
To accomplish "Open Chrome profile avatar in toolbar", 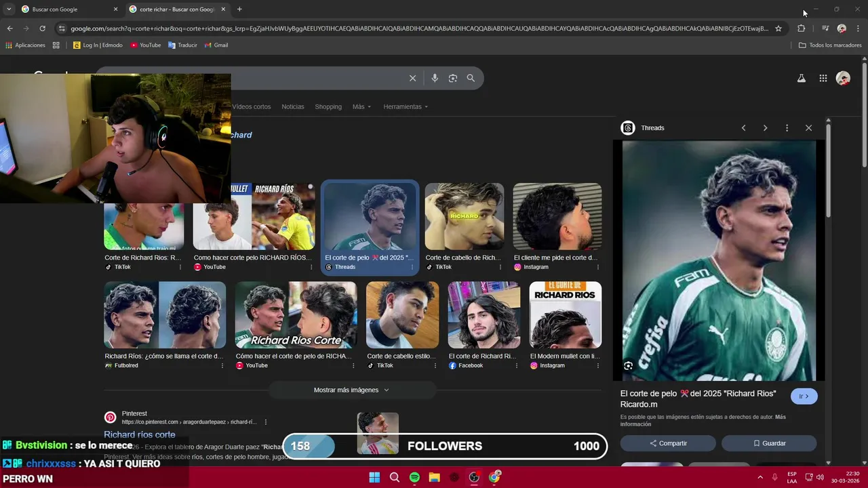I will pos(842,28).
